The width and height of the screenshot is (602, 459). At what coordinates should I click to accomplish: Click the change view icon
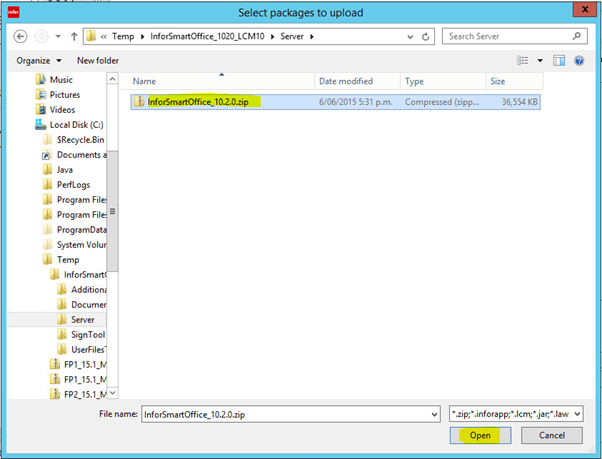click(x=523, y=60)
